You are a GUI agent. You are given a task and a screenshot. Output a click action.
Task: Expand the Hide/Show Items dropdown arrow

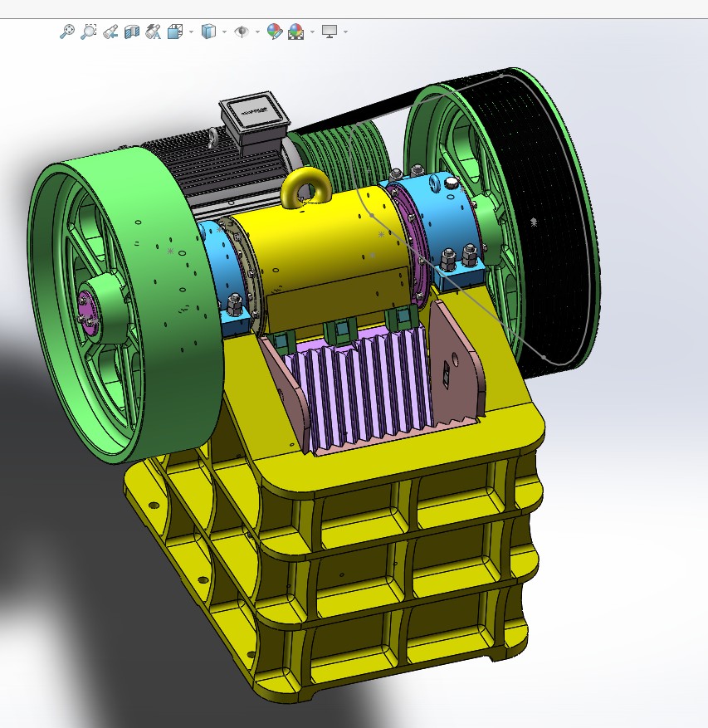[257, 32]
